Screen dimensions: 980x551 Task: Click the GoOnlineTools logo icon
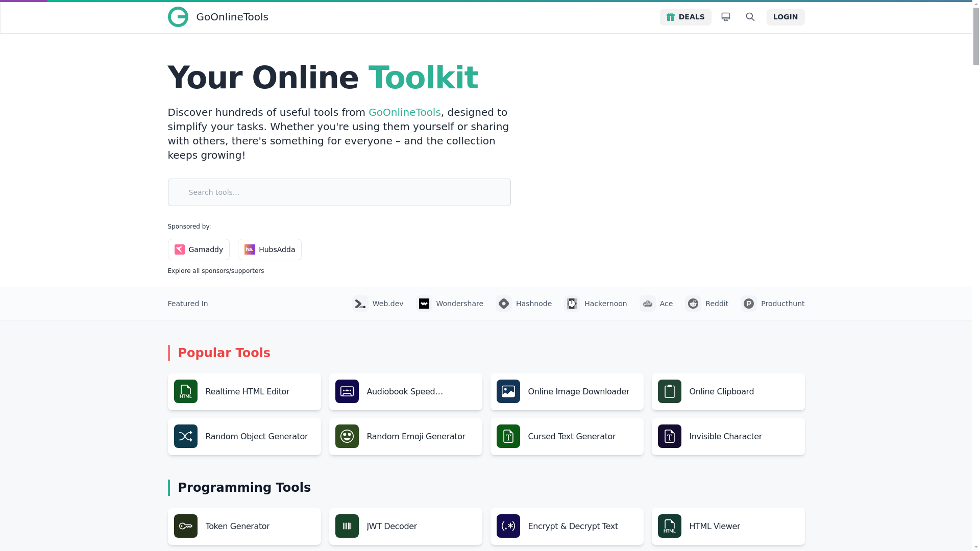[x=178, y=17]
